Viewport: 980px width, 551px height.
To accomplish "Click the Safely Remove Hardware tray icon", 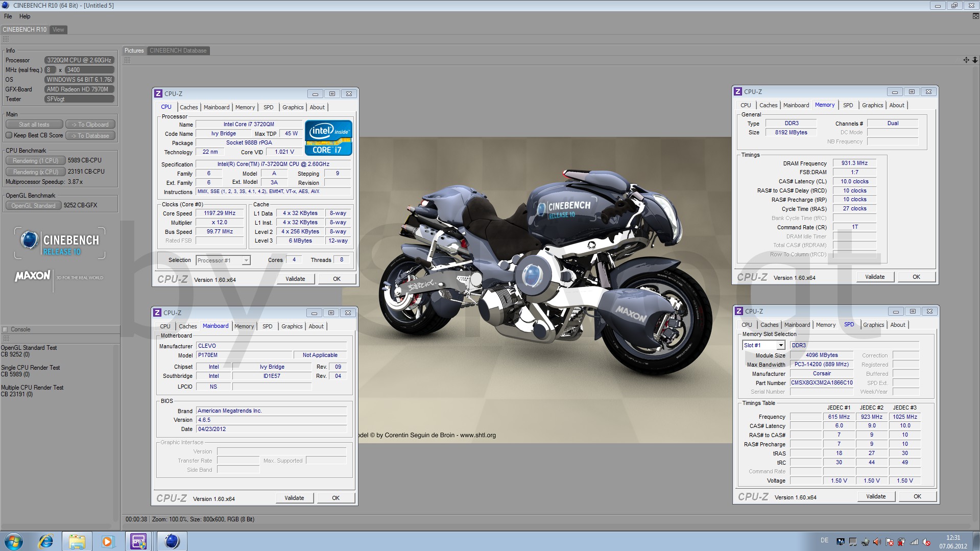I will (865, 542).
